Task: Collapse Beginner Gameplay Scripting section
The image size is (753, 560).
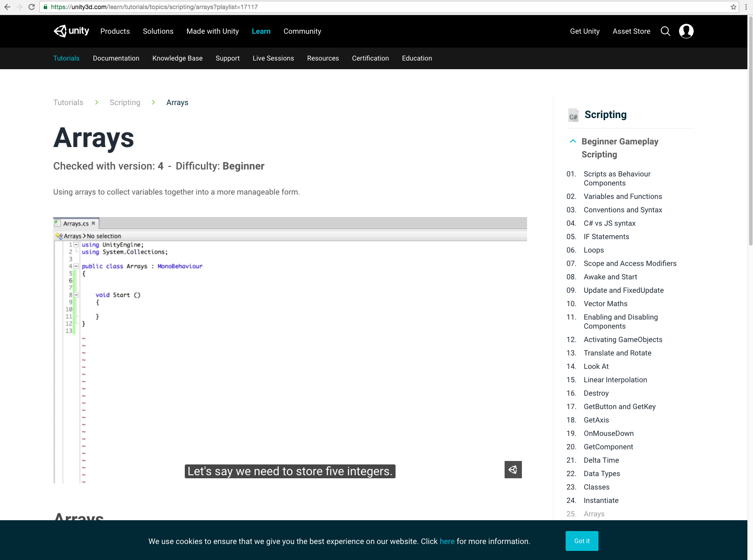Action: (x=573, y=141)
